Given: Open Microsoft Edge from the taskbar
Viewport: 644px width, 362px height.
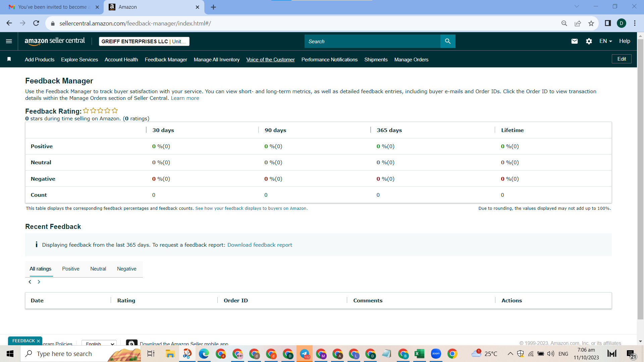Looking at the screenshot, I should point(204,354).
